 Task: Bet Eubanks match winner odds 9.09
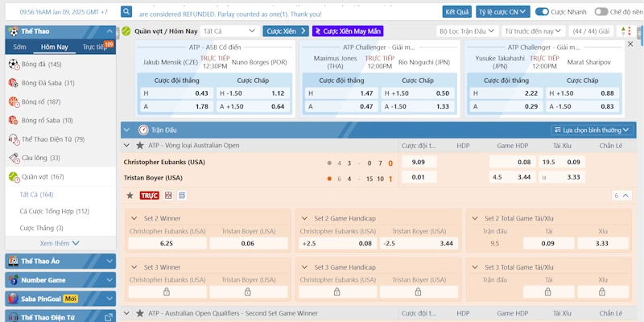tap(419, 163)
